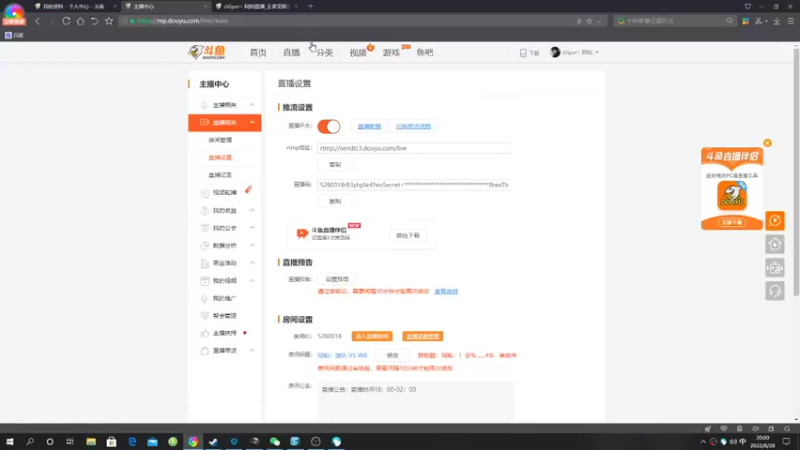Click the 立即下载 button in floating ad
The image size is (800, 450).
coord(732,222)
